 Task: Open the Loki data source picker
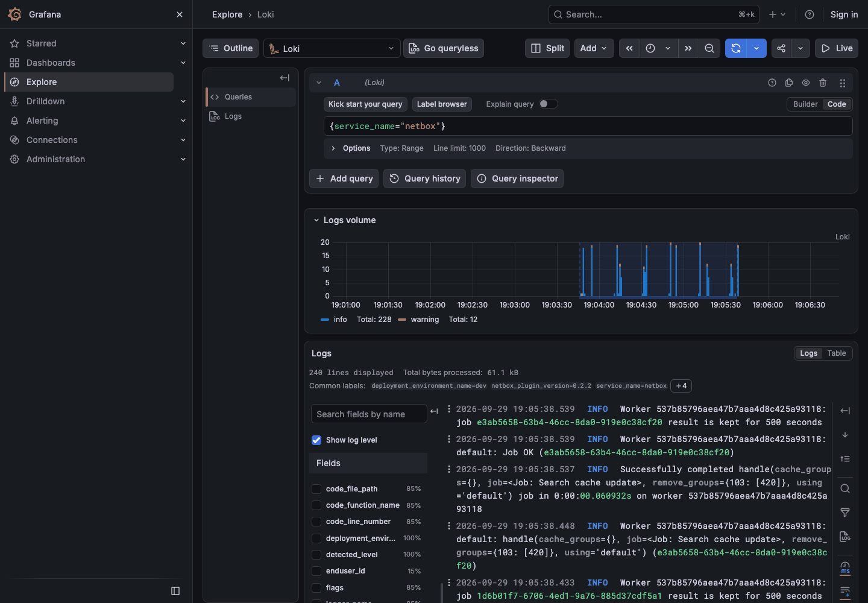point(332,48)
